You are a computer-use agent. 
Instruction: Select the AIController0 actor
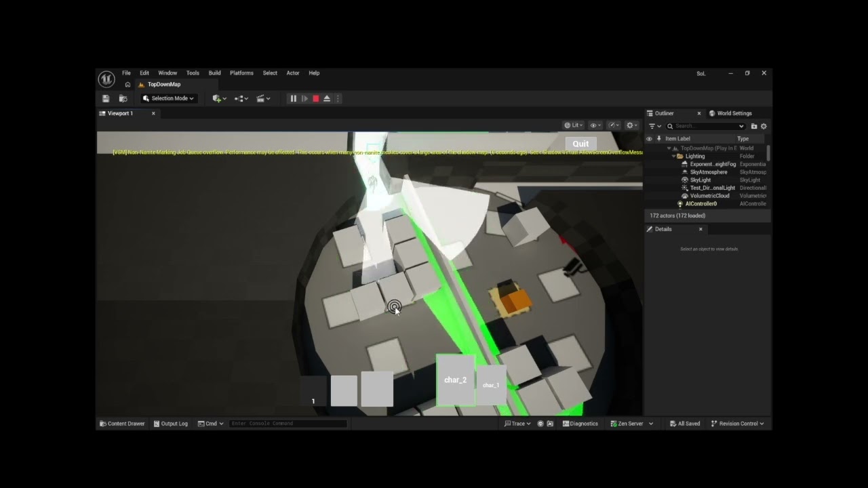tap(706, 204)
